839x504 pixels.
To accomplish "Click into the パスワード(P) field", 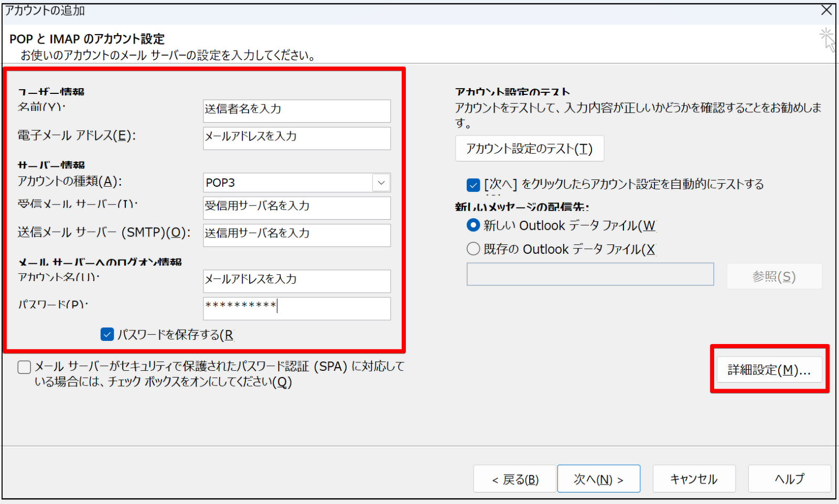I will [297, 308].
